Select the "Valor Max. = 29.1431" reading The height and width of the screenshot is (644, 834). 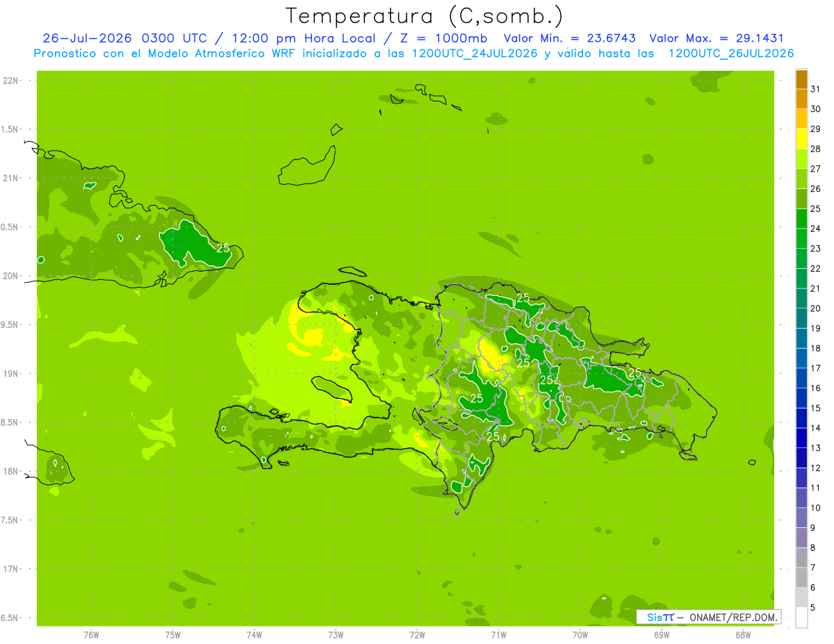point(716,38)
